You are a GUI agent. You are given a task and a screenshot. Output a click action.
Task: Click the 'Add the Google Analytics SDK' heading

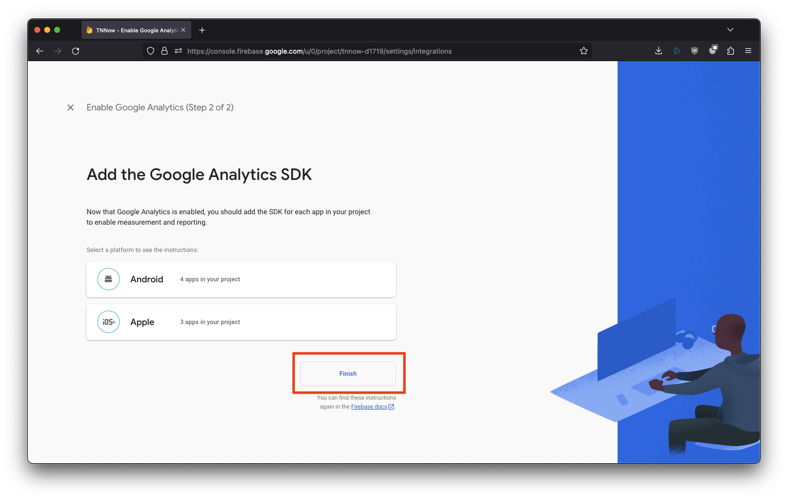pyautogui.click(x=199, y=175)
